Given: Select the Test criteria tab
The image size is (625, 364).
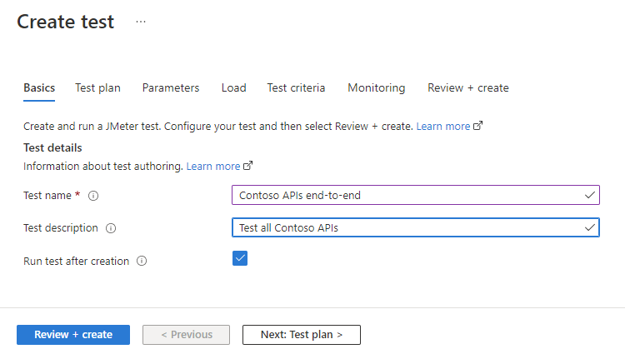Looking at the screenshot, I should 296,87.
